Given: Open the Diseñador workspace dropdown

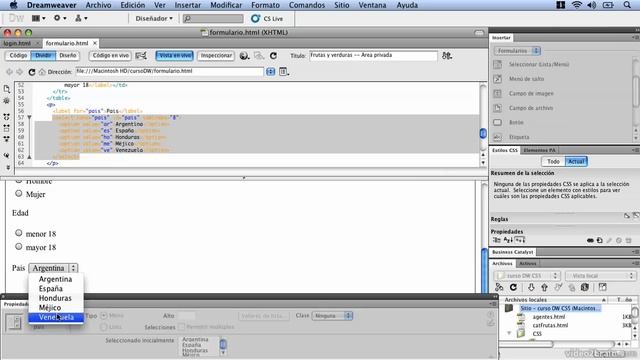Looking at the screenshot, I should (x=154, y=18).
